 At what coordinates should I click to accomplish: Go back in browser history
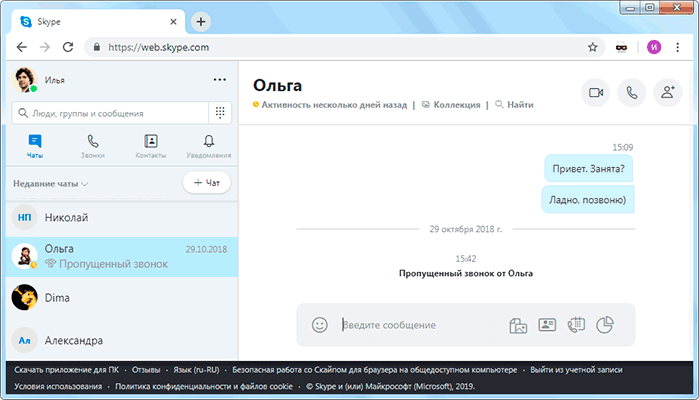click(21, 47)
